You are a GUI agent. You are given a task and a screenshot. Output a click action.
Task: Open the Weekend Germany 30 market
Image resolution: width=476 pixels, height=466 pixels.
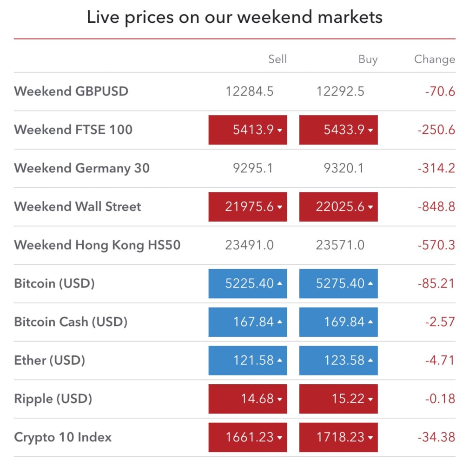pyautogui.click(x=234, y=168)
